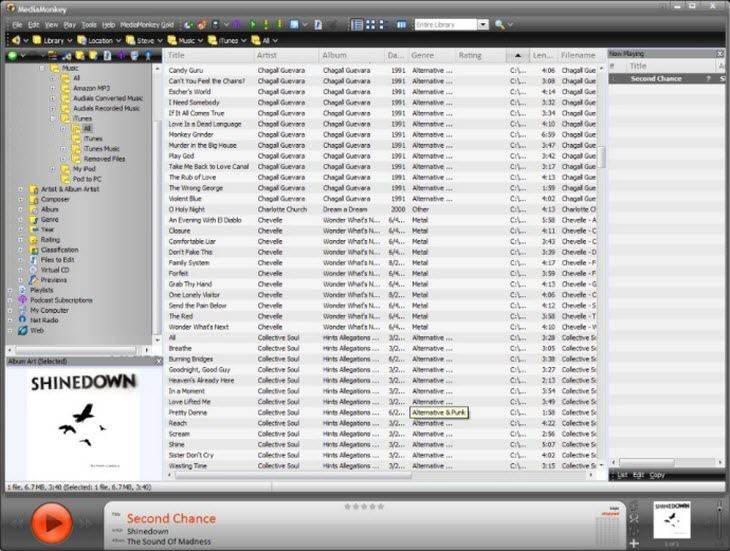Open the View menu
Screen dimensions: 730x551
(51, 25)
